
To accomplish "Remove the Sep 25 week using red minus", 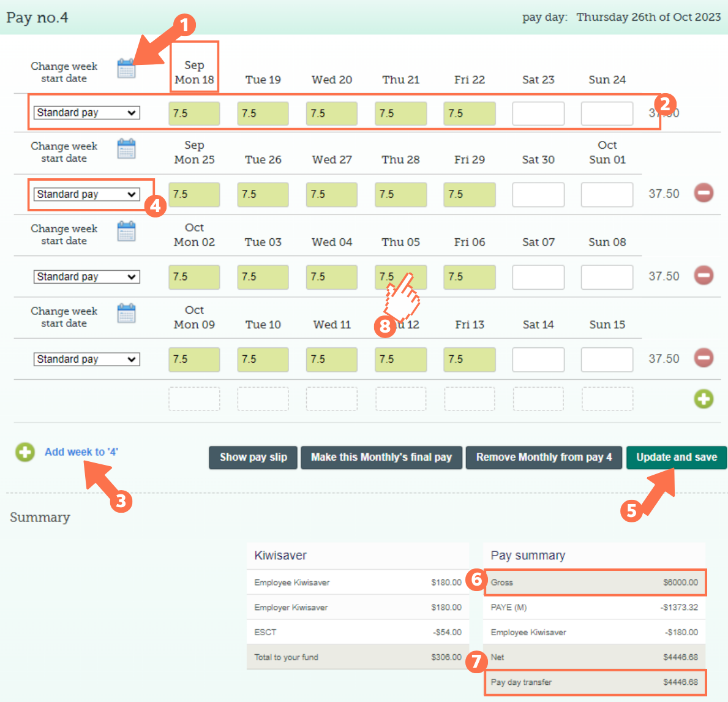I will tap(704, 193).
